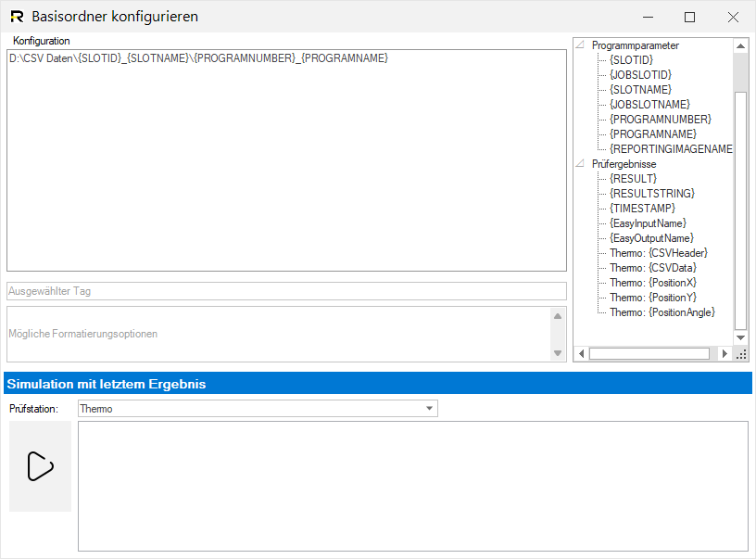Select the {SLOTID} tag
This screenshot has width=756, height=559.
(x=633, y=60)
